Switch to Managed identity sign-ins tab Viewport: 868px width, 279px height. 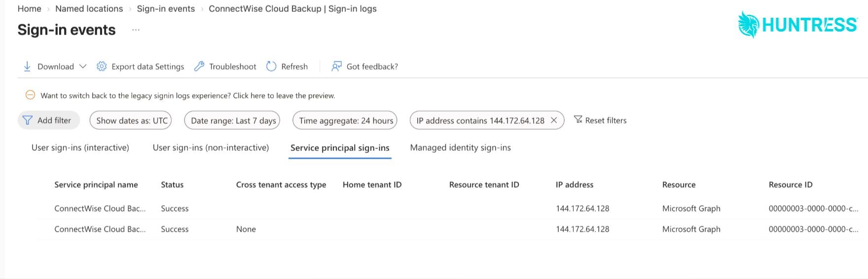[x=460, y=147]
